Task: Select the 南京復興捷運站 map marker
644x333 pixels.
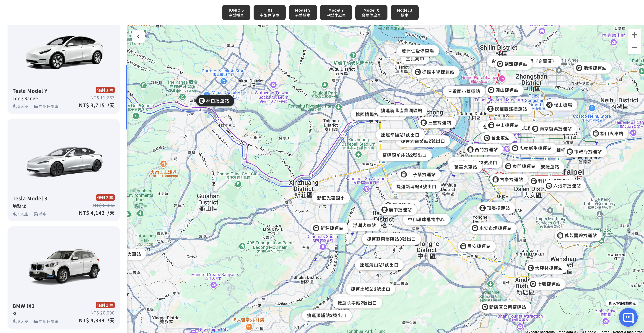Action: 553,129
